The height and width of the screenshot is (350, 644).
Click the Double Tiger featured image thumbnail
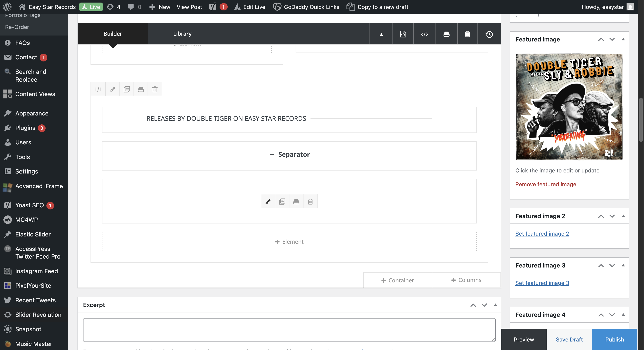569,107
